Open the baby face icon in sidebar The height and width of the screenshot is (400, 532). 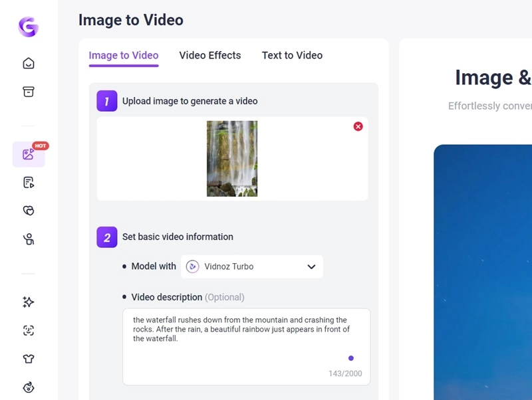point(29,387)
